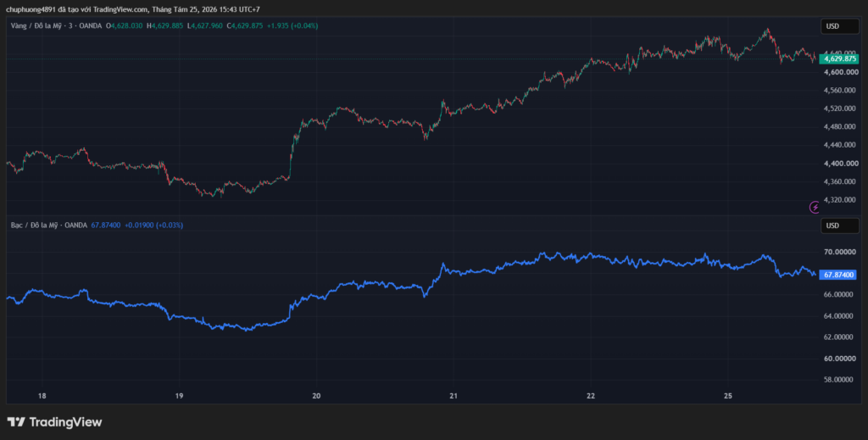Click the 58.00000 silver axis label

[x=838, y=380]
